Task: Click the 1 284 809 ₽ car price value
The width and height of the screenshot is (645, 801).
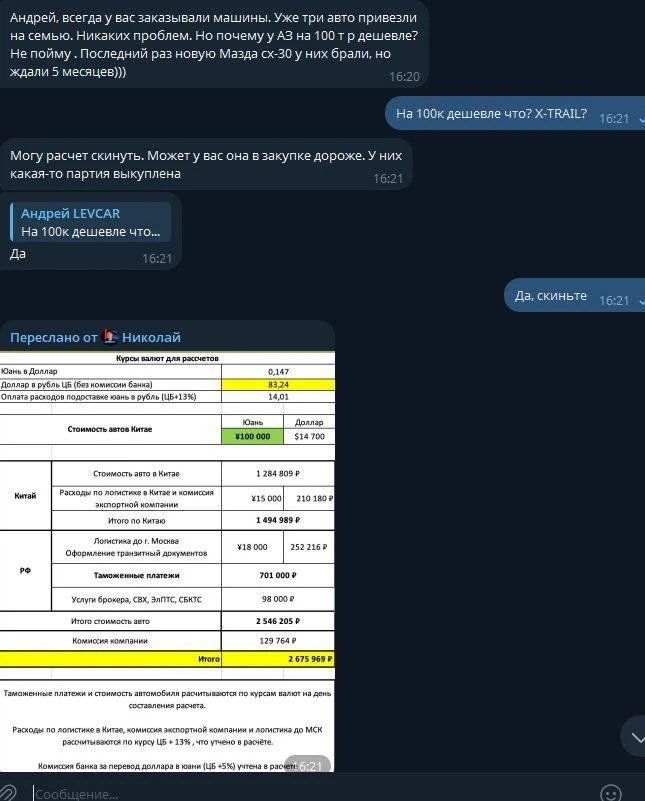Action: (x=278, y=474)
